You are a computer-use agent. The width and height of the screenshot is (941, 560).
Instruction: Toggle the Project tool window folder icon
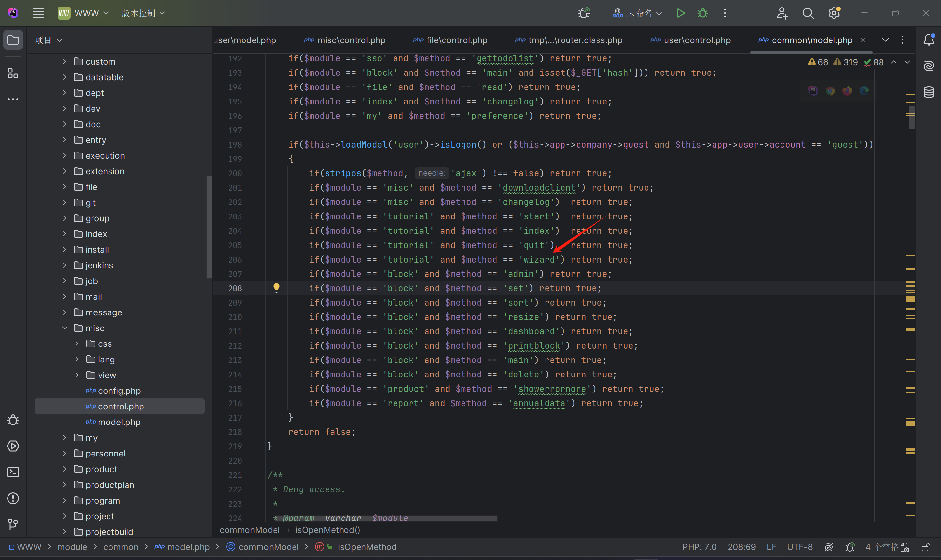(x=13, y=40)
